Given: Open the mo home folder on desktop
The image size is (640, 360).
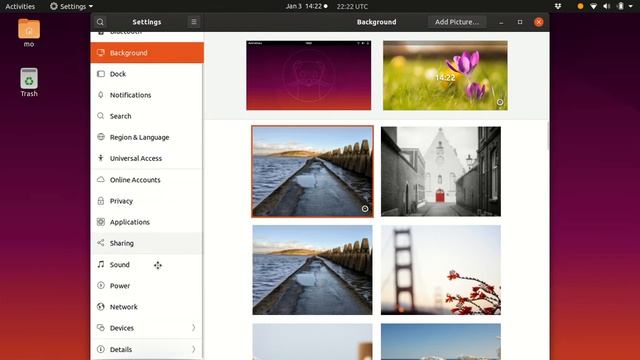Looking at the screenshot, I should (29, 33).
